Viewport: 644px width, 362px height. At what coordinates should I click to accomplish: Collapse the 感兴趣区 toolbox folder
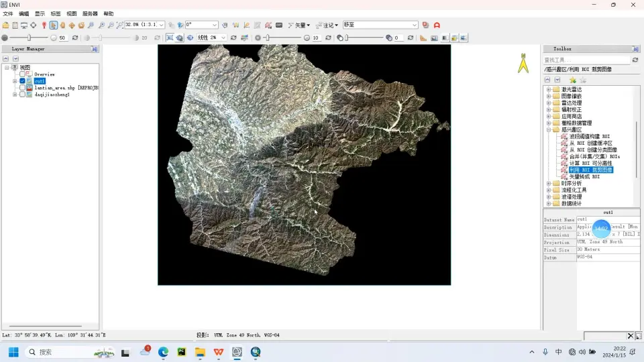coord(549,129)
